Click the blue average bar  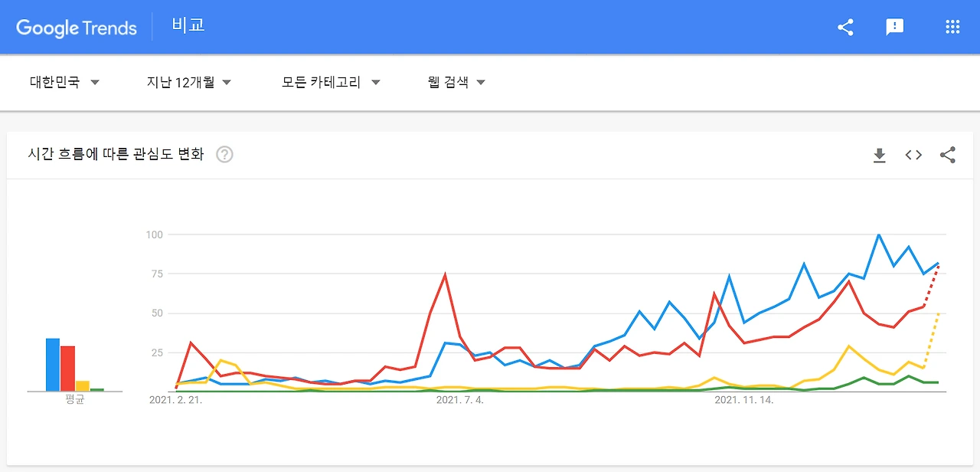coord(53,365)
